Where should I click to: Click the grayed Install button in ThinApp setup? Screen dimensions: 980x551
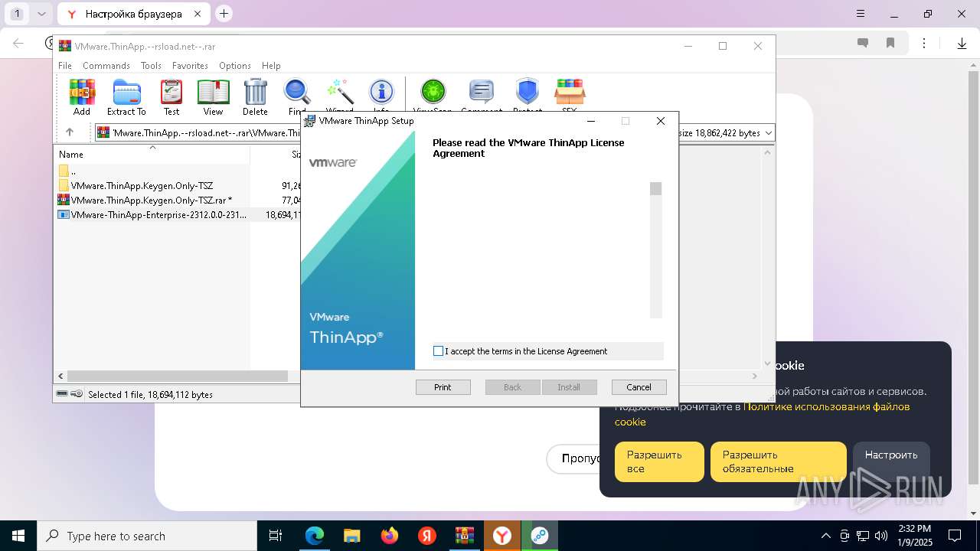[568, 387]
